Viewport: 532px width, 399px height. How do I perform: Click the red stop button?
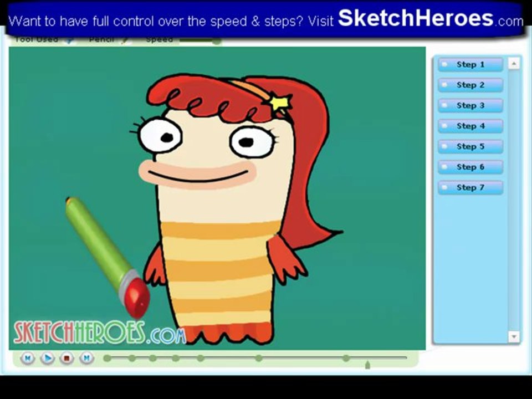coord(67,358)
